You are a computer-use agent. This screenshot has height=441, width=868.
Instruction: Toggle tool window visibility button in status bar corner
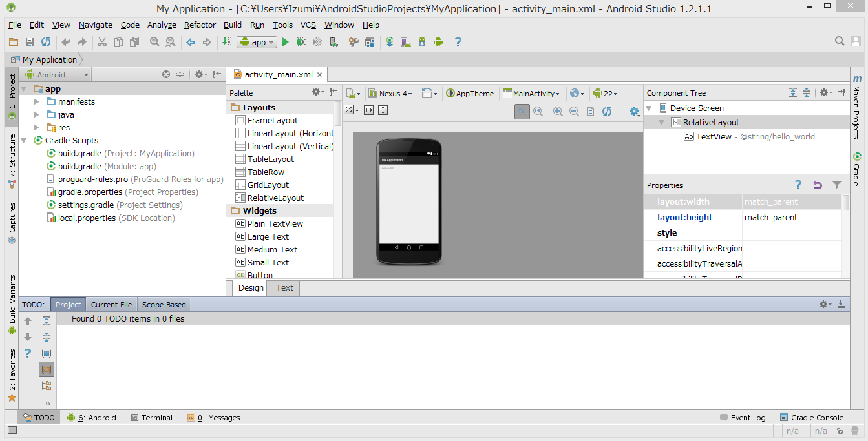click(x=12, y=431)
